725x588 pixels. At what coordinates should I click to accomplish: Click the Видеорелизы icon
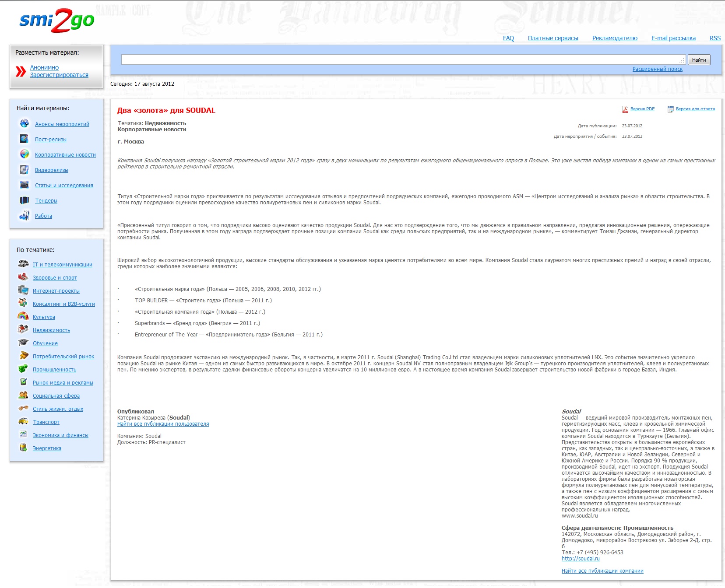point(25,170)
